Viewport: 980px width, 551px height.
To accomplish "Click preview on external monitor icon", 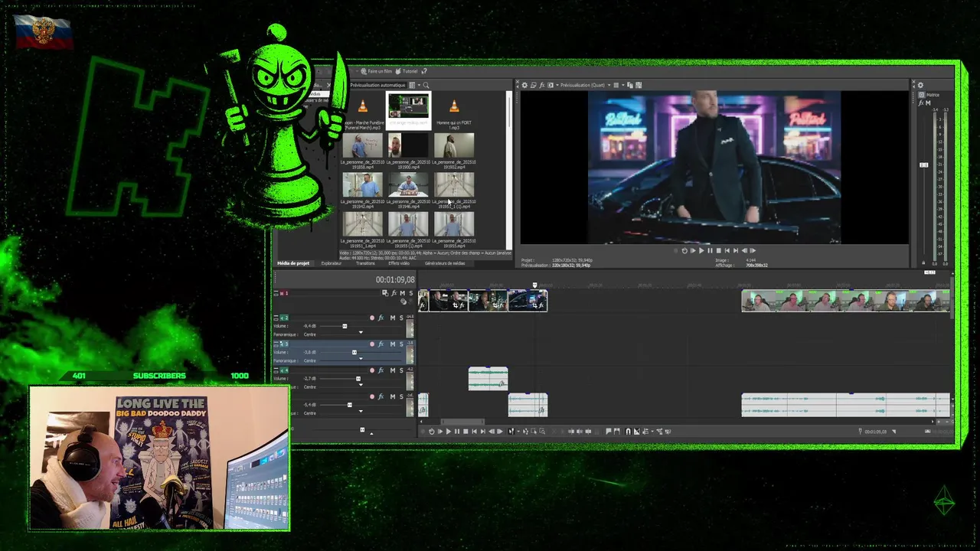I will [534, 85].
